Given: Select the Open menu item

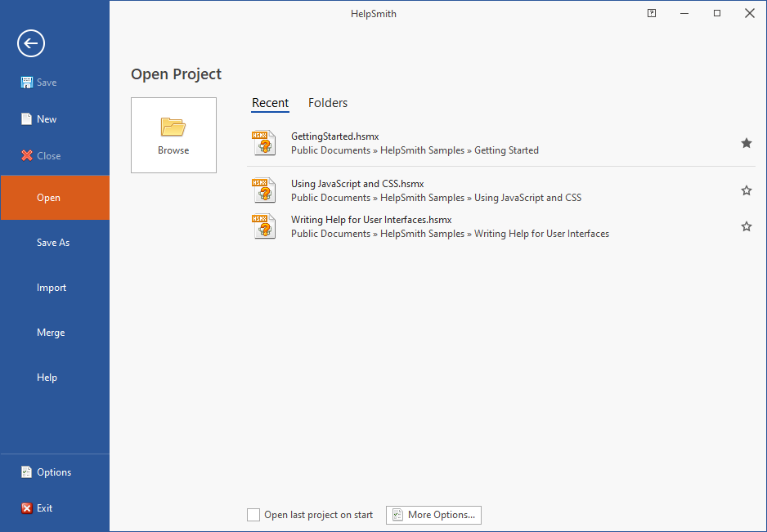Looking at the screenshot, I should pyautogui.click(x=55, y=198).
